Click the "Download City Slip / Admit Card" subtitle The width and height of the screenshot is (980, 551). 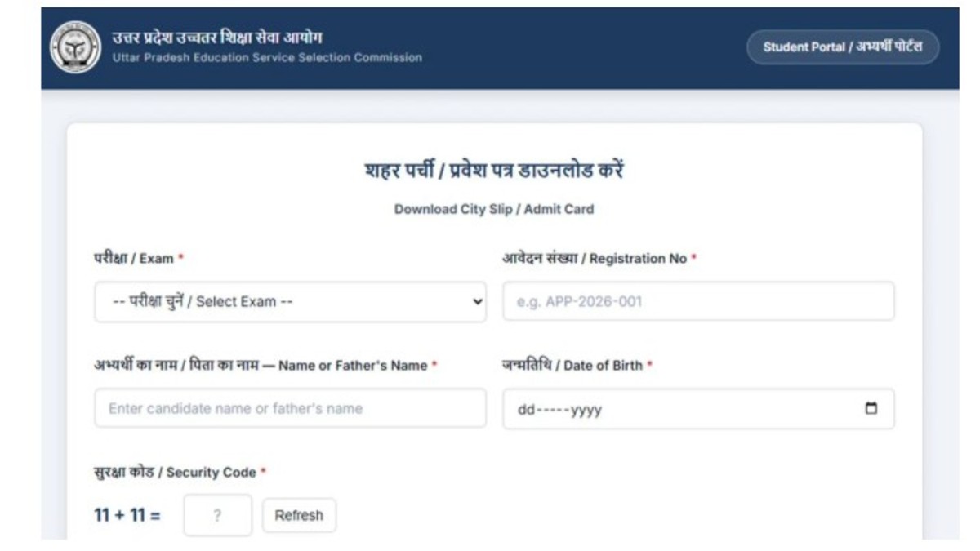click(494, 209)
